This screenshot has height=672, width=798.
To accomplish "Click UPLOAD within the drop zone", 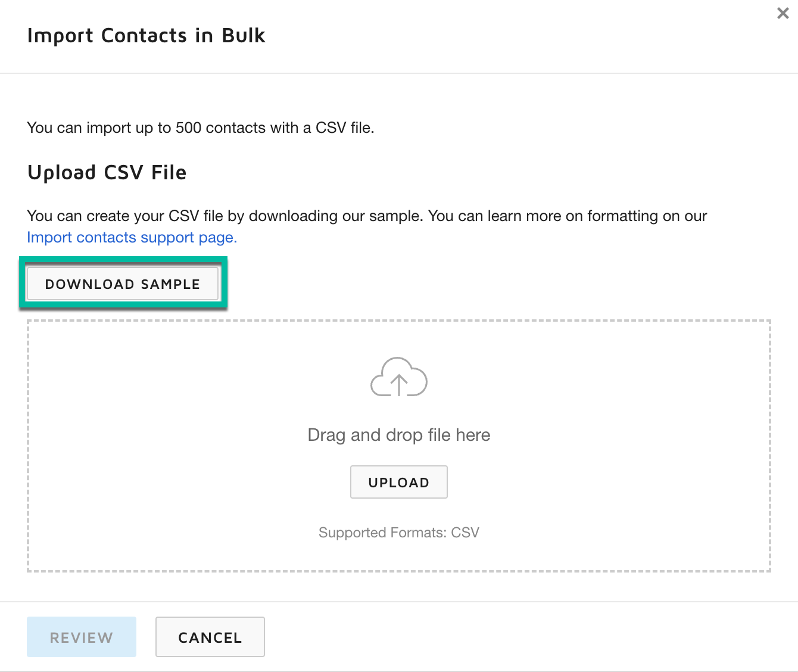I will (398, 482).
